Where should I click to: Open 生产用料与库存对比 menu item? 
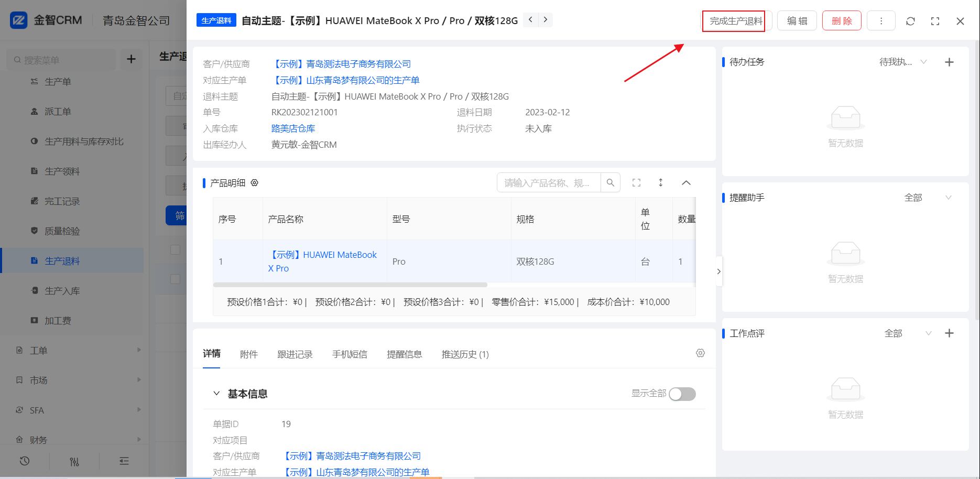pos(84,141)
